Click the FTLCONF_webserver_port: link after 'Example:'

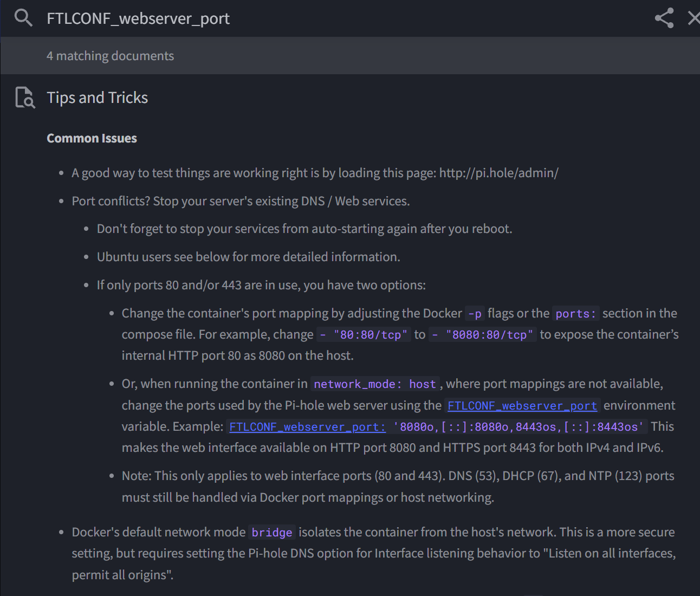click(x=307, y=427)
